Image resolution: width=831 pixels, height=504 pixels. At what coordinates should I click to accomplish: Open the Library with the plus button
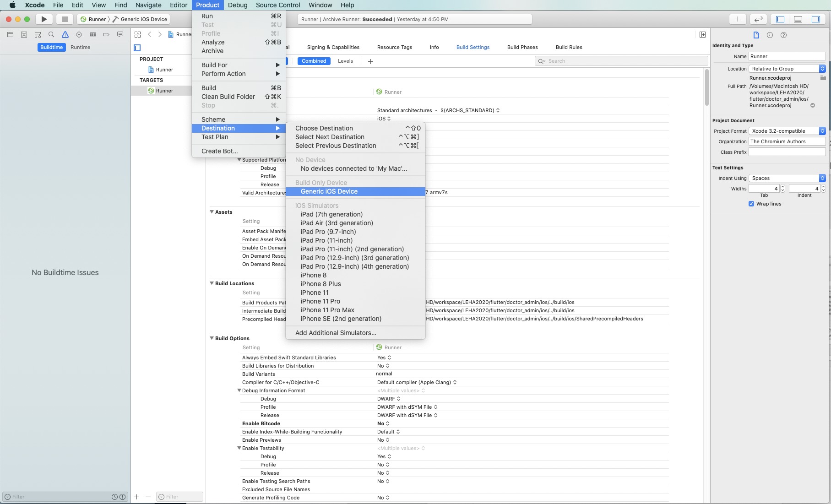click(738, 19)
